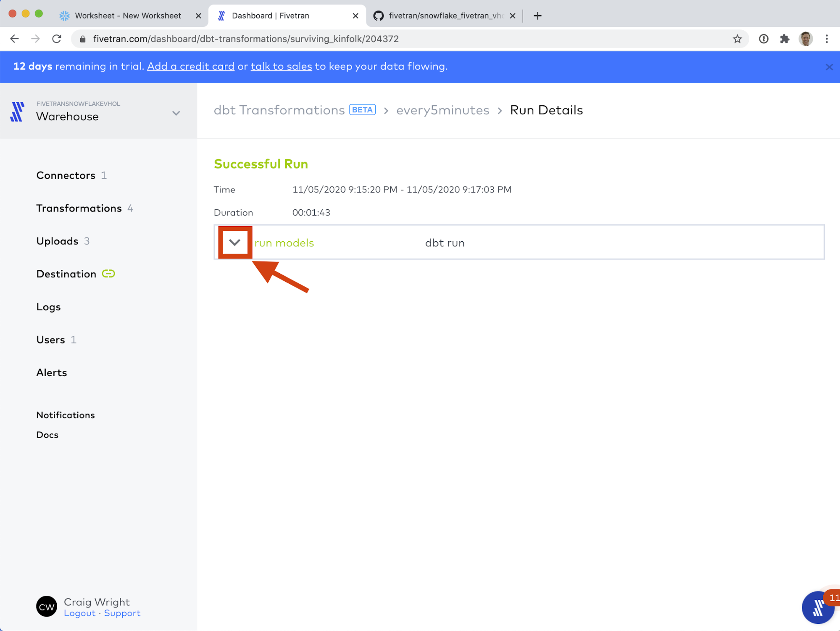
Task: Expand the run models step chevron
Action: [x=235, y=243]
